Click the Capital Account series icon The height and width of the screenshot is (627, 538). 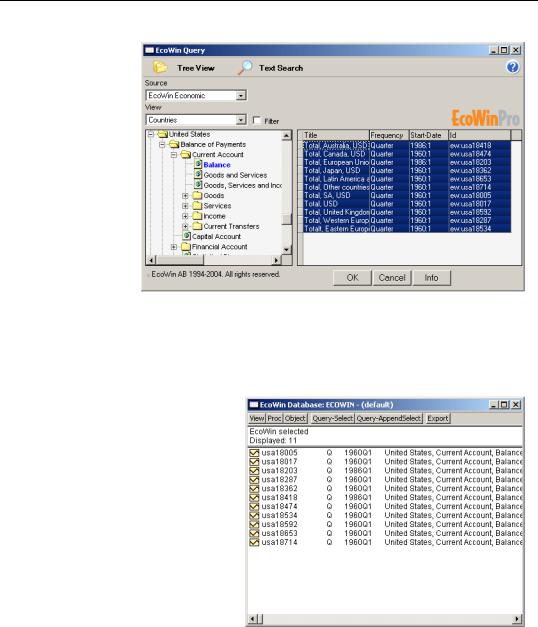click(186, 236)
